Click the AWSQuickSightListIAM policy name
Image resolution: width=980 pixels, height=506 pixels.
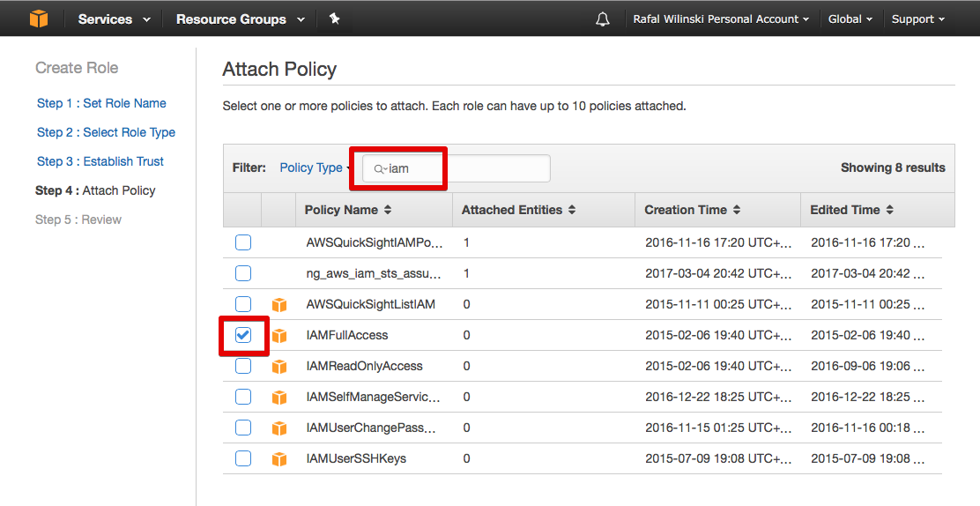pos(371,305)
